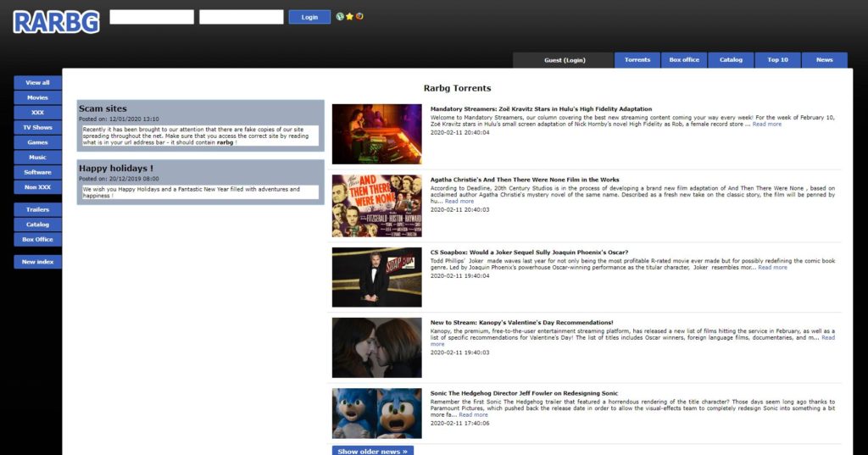The image size is (868, 455).
Task: Click the green globe icon beside Login
Action: pos(340,17)
